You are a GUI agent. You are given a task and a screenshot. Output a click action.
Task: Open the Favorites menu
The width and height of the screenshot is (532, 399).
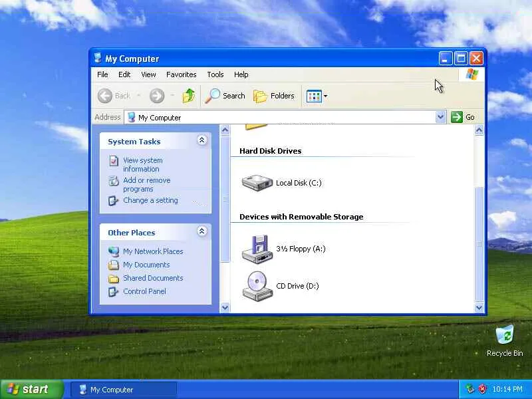click(181, 74)
